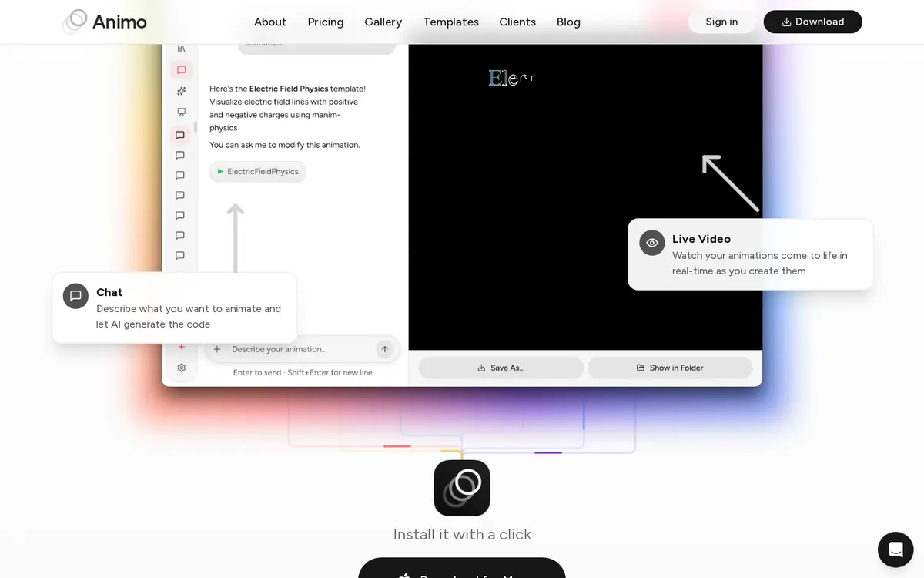
Task: Click the black animation video preview
Action: (585, 197)
